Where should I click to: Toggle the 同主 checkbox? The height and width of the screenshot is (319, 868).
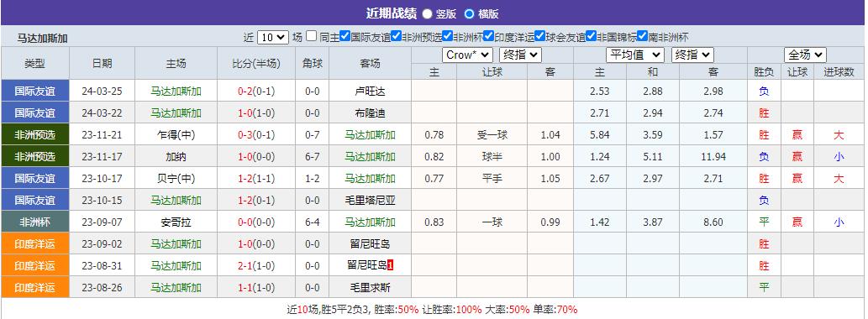pos(312,36)
